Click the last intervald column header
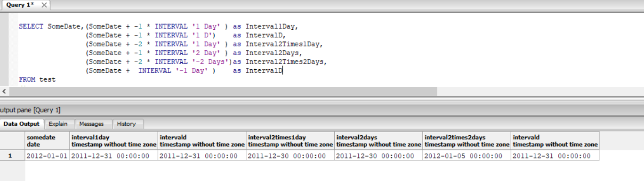The height and width of the screenshot is (181, 644). click(555, 141)
